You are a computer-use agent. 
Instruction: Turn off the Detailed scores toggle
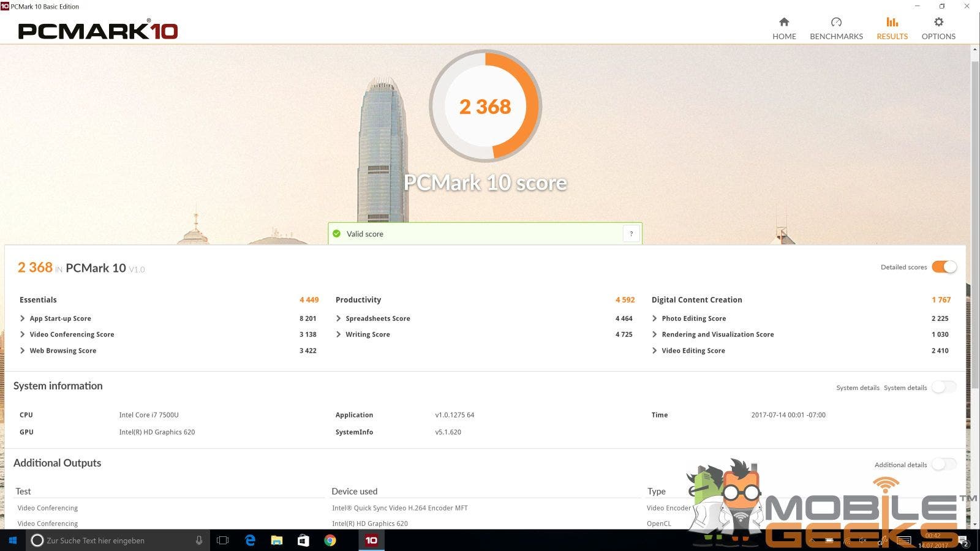point(944,267)
